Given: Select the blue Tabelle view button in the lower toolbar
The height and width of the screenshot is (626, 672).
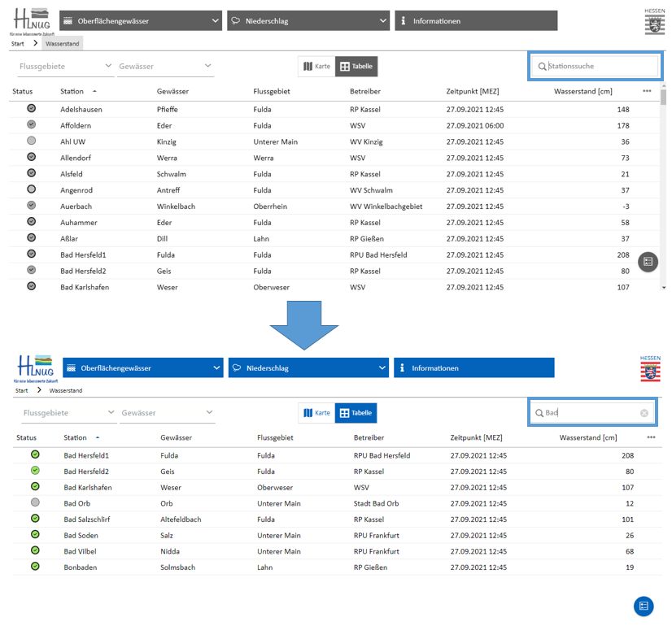Looking at the screenshot, I should pos(356,413).
